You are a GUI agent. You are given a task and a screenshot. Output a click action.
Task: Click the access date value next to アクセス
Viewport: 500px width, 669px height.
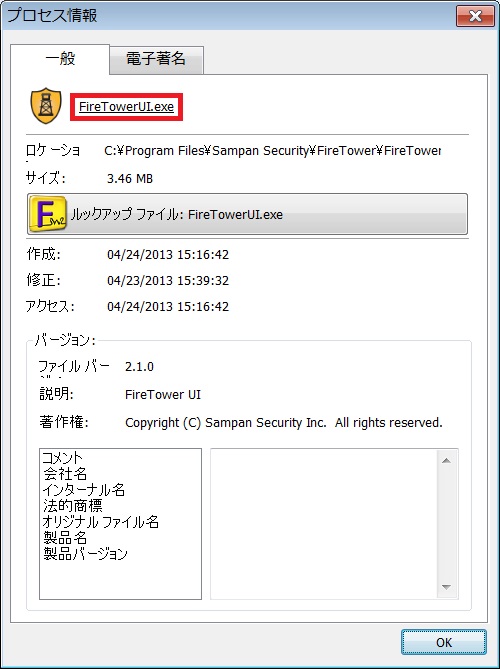click(x=168, y=306)
